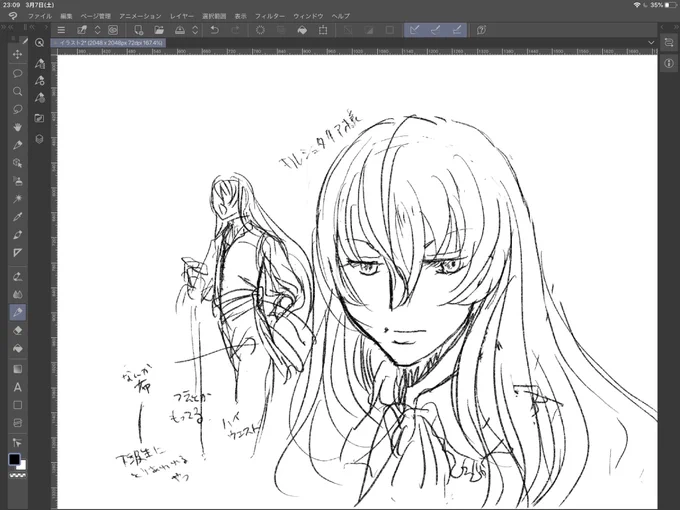This screenshot has width=680, height=510.
Task: Save the canvas with save icon
Action: (180, 30)
